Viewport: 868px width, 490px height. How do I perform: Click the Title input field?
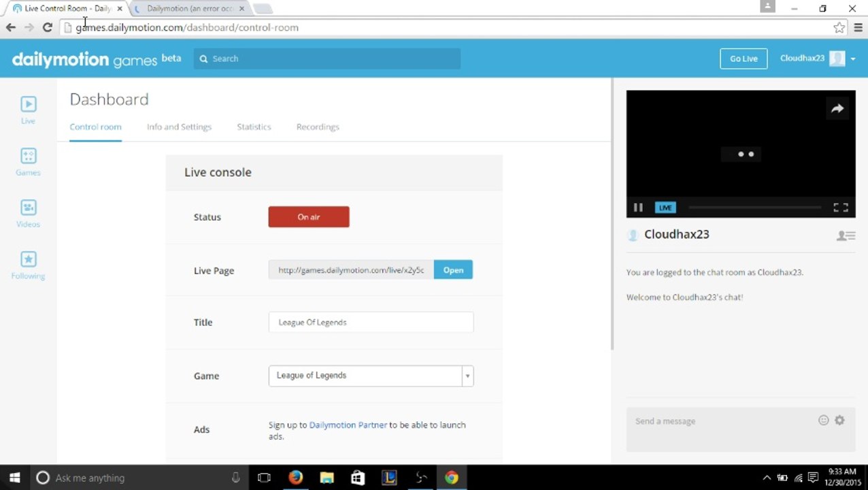click(x=371, y=323)
